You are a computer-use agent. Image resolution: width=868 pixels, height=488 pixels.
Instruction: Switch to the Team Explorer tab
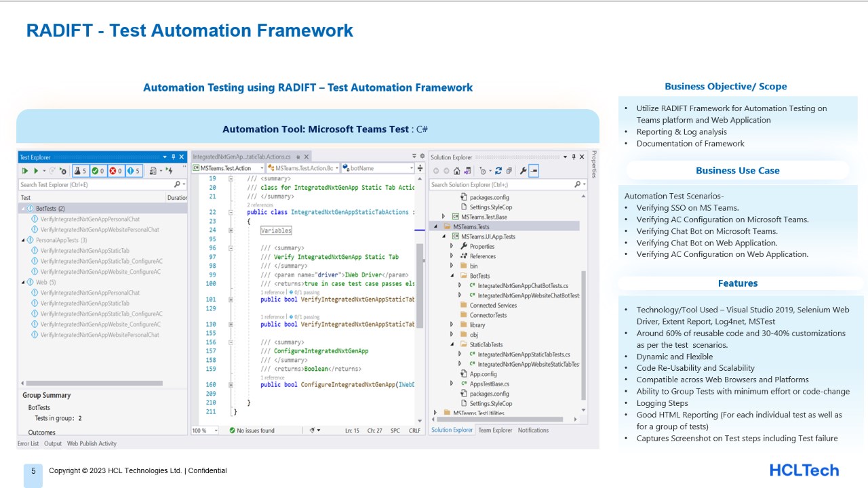(x=495, y=430)
